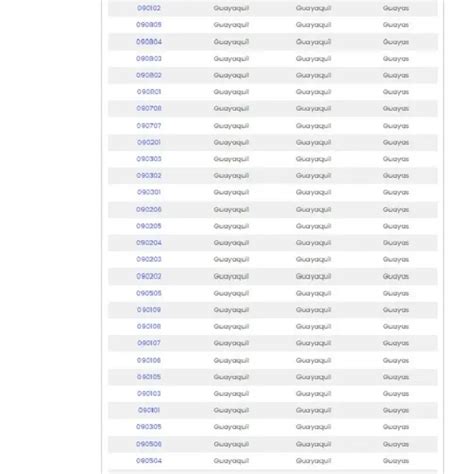The image size is (474, 474).
Task: Click the 090804 postal code link
Action: point(149,42)
